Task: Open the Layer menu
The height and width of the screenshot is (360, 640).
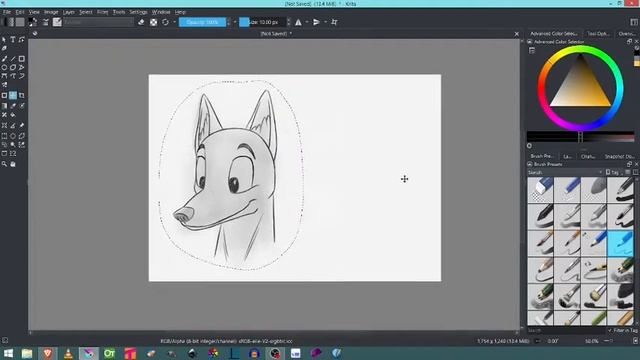Action: [x=68, y=12]
